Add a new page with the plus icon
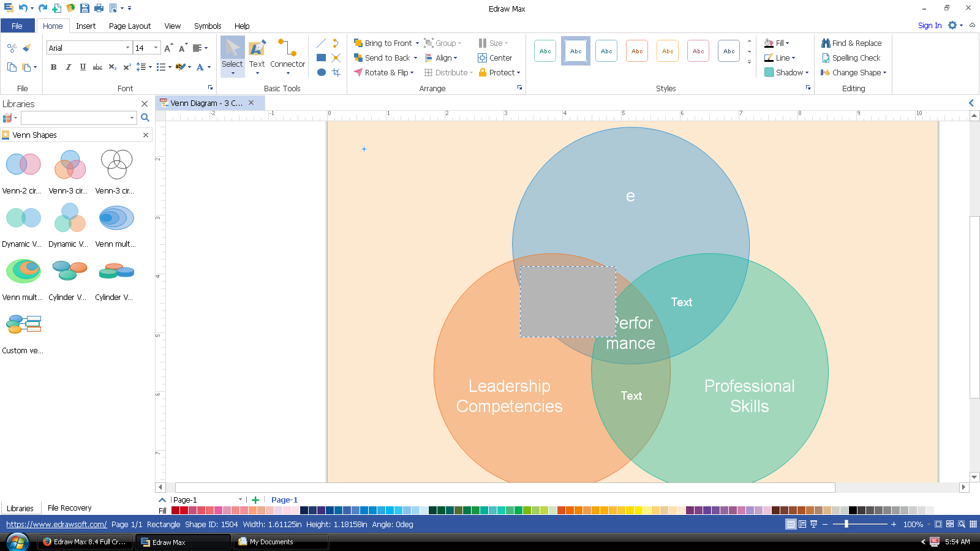This screenshot has width=980, height=551. tap(255, 500)
